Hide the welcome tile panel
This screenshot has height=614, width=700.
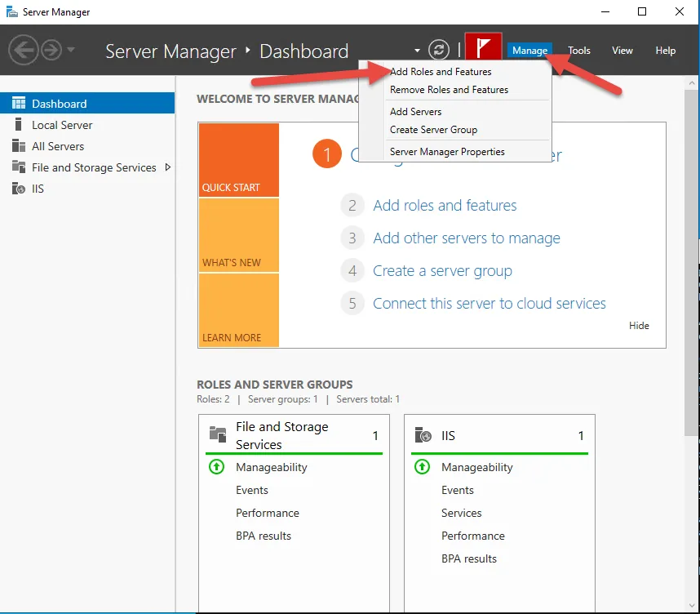point(639,326)
